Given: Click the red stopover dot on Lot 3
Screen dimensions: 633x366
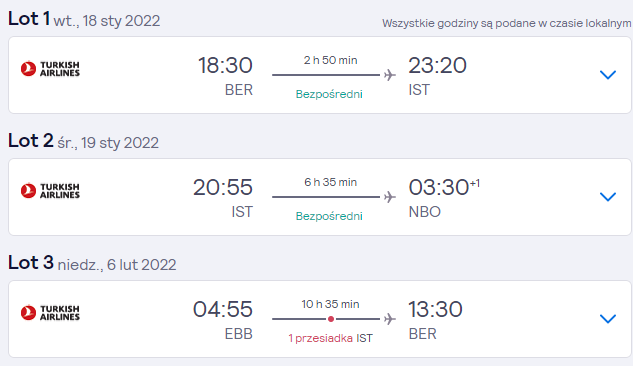Looking at the screenshot, I should point(331,319).
